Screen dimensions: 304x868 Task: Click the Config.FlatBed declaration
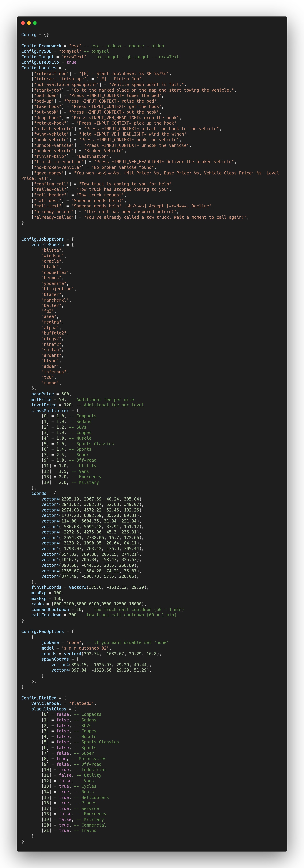coord(44,698)
